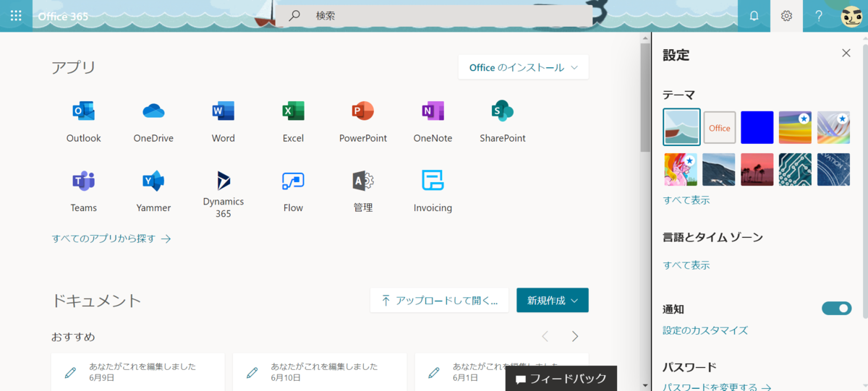Open the 設定のカスタマイズ link

705,330
